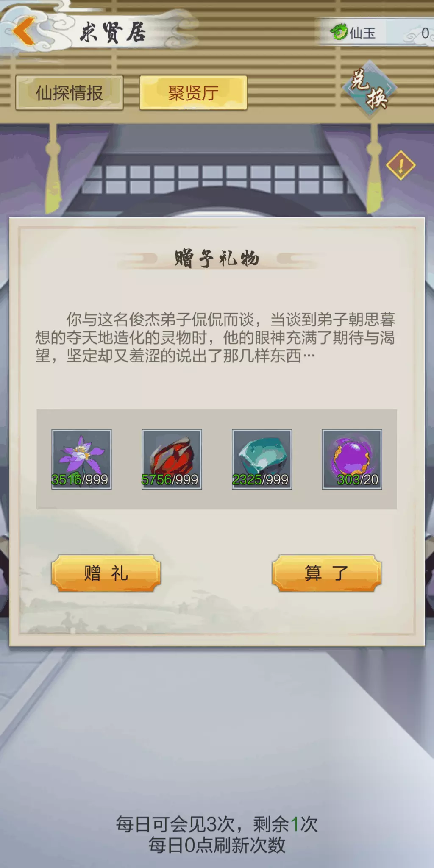Switch to the 仙探情报 tab
The width and height of the screenshot is (434, 868).
(70, 93)
